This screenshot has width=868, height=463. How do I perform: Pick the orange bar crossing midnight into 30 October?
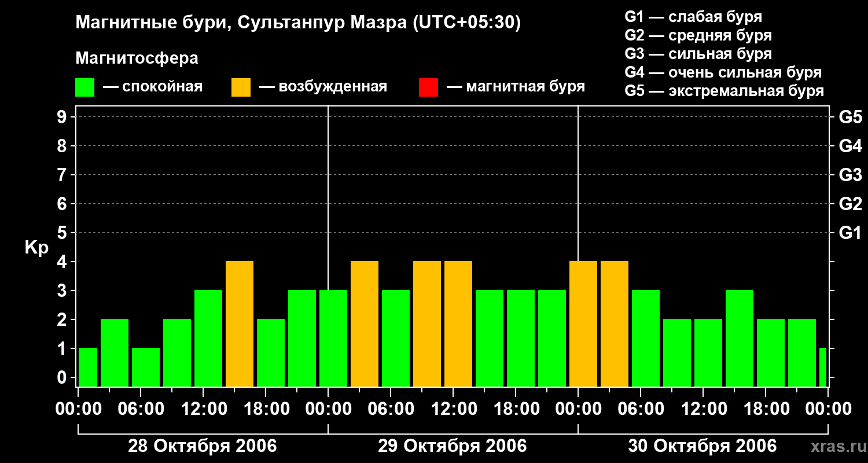[583, 324]
